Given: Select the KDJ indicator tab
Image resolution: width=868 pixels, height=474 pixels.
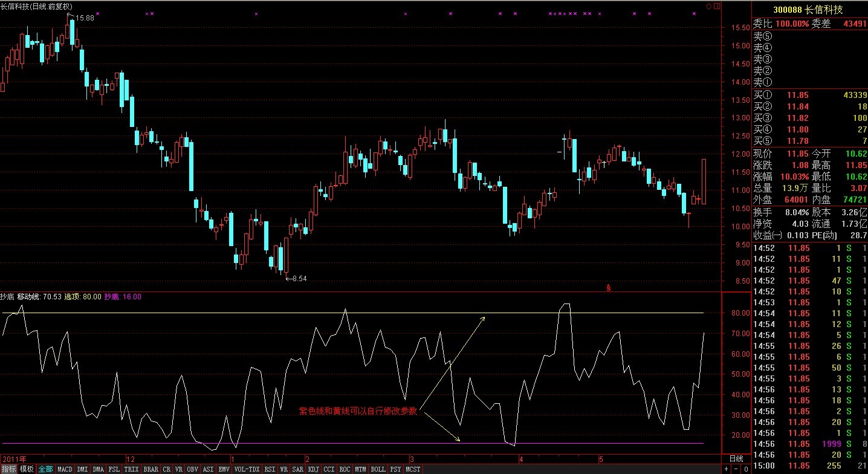Looking at the screenshot, I should (313, 469).
